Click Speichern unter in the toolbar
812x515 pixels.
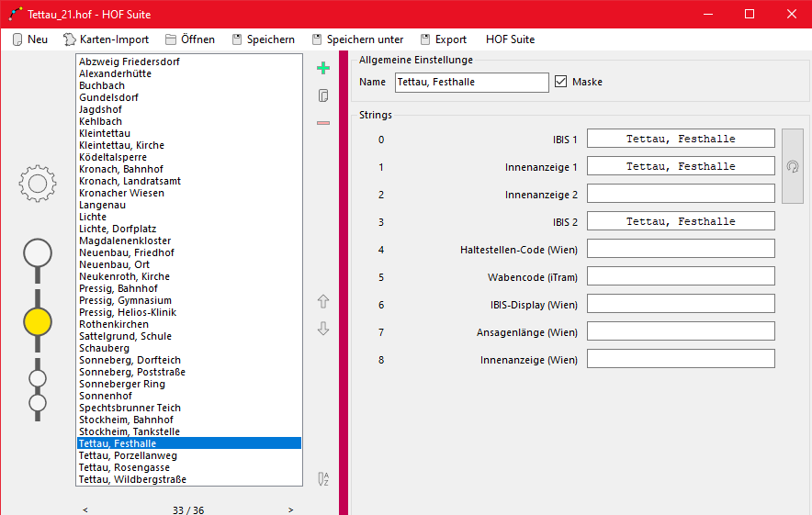356,39
